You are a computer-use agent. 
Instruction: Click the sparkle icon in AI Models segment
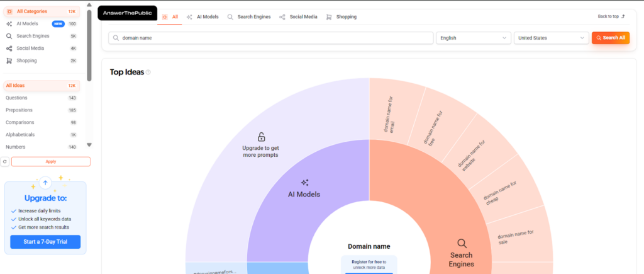pyautogui.click(x=304, y=182)
